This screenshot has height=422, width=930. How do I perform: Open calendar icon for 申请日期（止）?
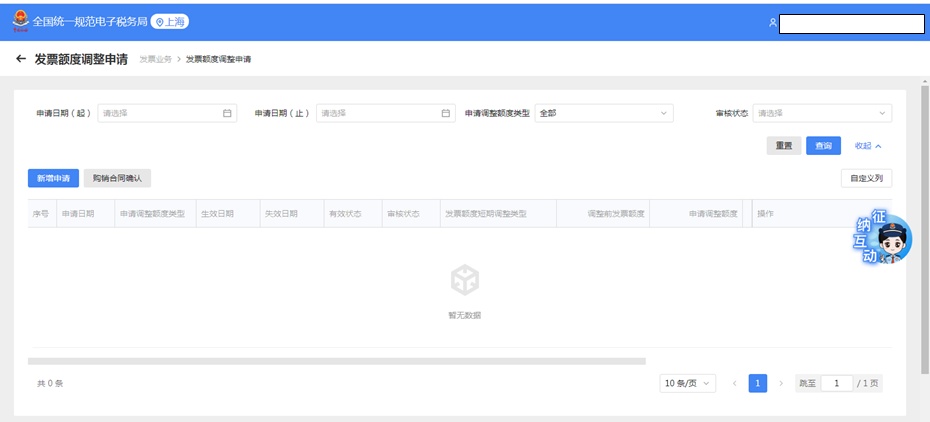pos(446,113)
